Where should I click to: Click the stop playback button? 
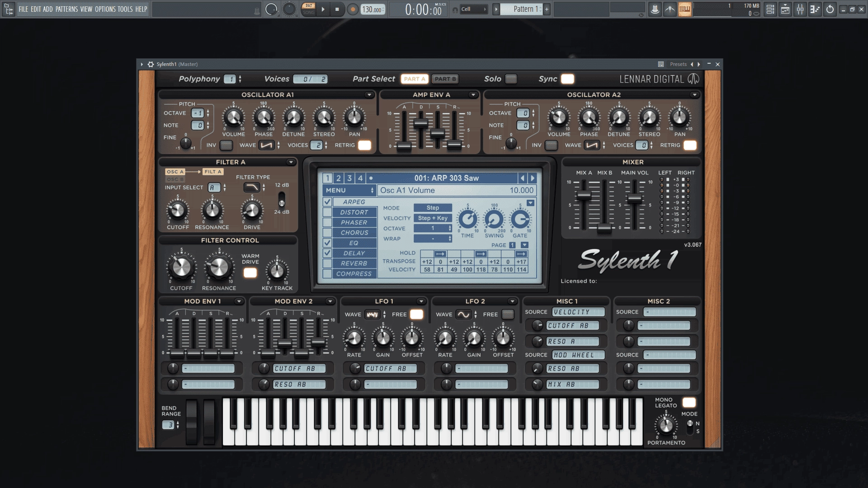tap(337, 9)
